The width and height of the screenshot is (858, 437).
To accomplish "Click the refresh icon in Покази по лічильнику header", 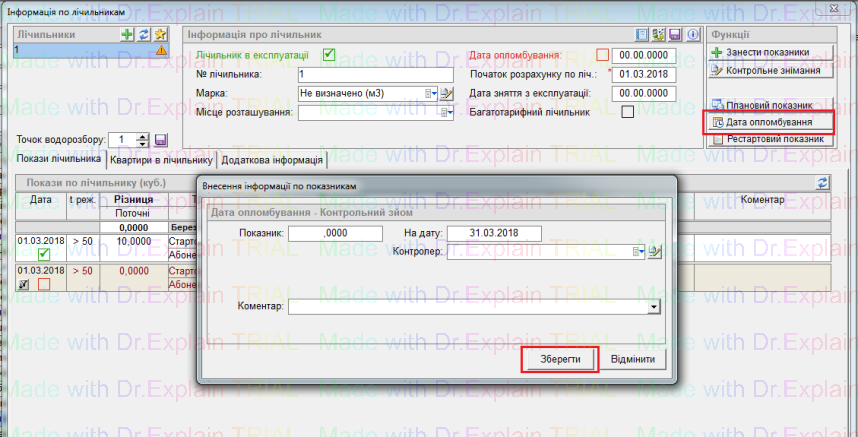I will click(823, 182).
